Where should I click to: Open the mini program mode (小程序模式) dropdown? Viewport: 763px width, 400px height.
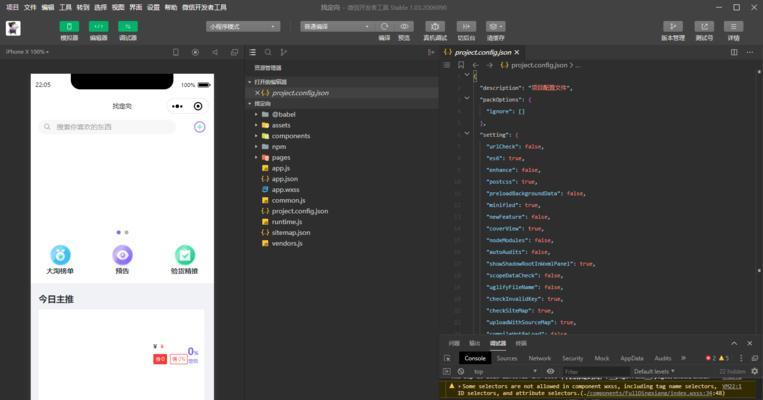click(x=243, y=26)
